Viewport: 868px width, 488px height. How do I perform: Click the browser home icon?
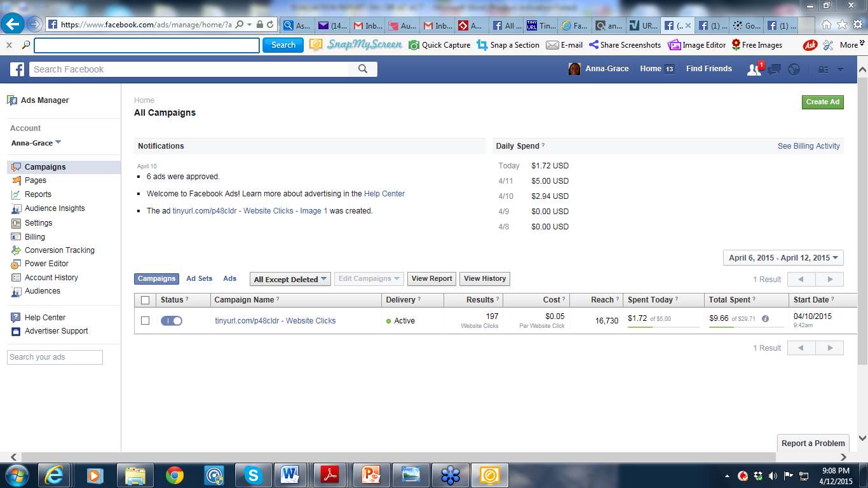point(826,25)
